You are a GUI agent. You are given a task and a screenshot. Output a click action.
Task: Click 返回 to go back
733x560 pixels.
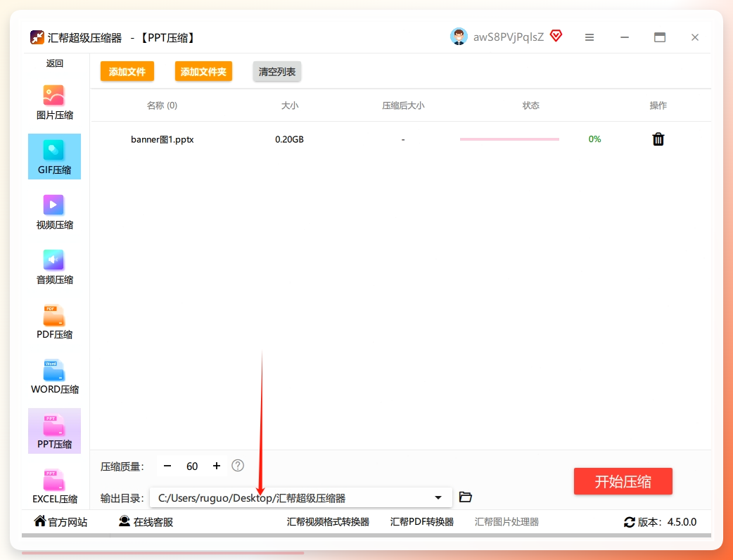(x=54, y=63)
